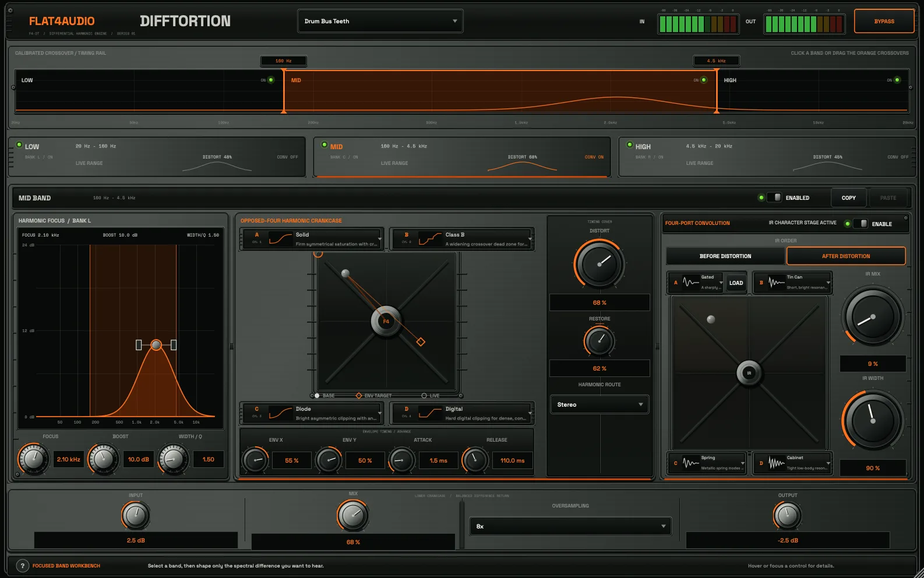
Task: Click the LOW region in crossover rail
Action: click(x=149, y=90)
